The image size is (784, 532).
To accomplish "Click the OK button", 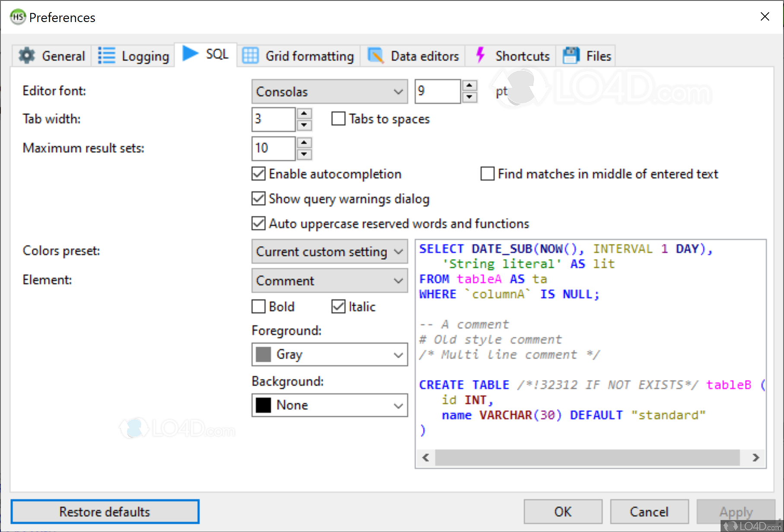I will click(563, 512).
